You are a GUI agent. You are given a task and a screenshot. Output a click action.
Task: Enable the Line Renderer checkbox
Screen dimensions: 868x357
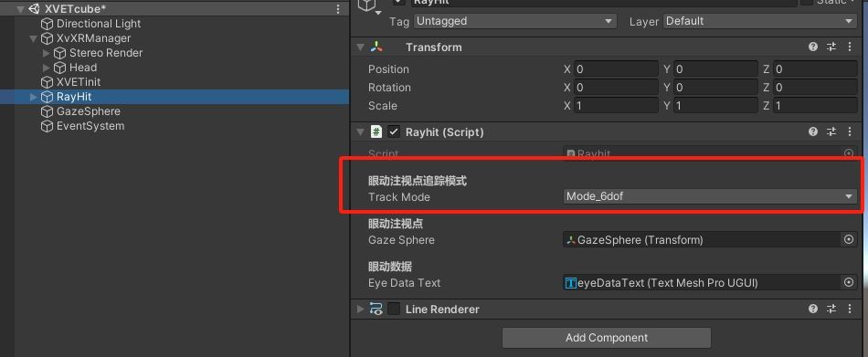pyautogui.click(x=394, y=309)
